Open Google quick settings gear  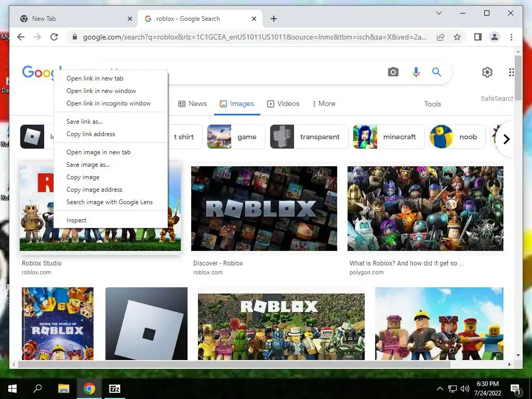(487, 72)
